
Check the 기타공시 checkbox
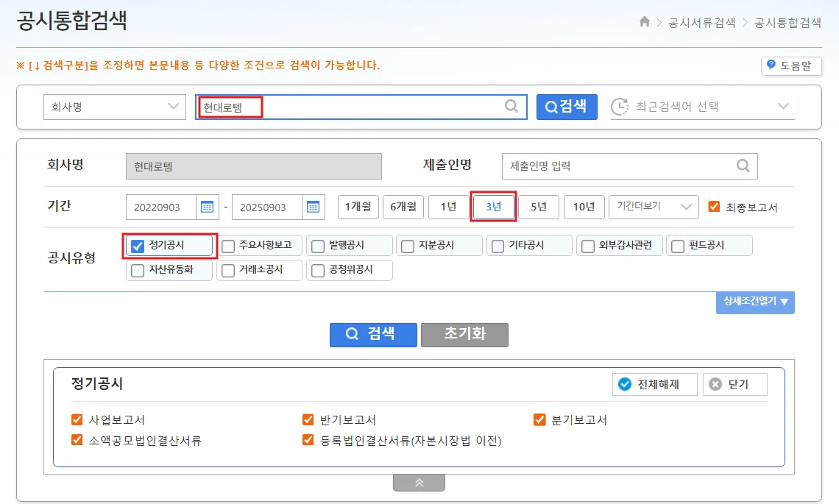pos(498,246)
